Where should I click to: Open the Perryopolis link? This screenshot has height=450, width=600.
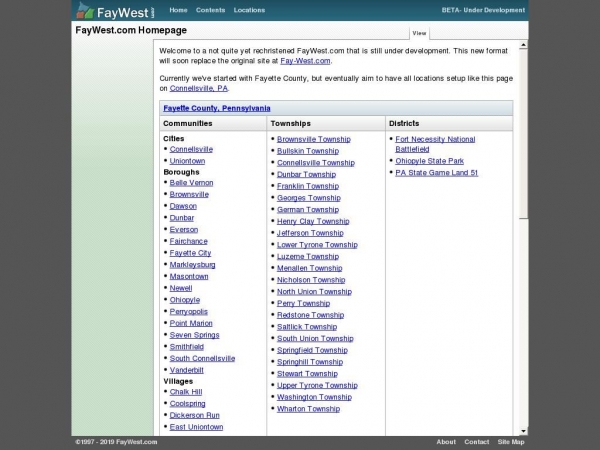189,311
